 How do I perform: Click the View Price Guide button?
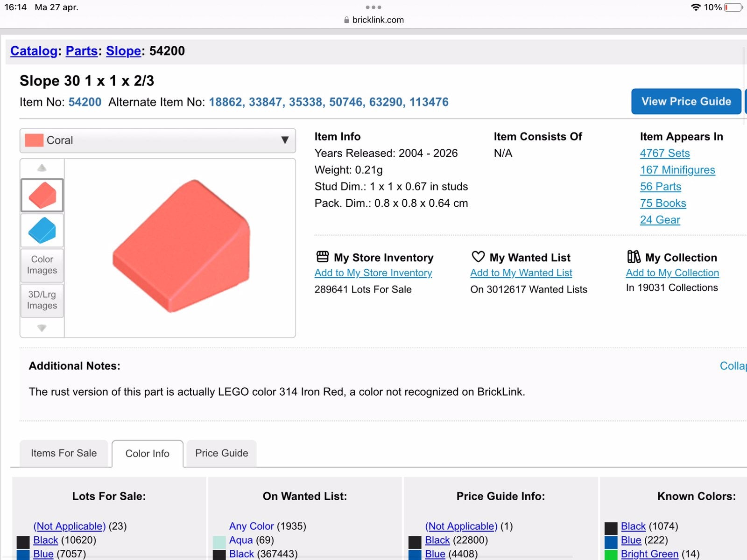(x=686, y=101)
